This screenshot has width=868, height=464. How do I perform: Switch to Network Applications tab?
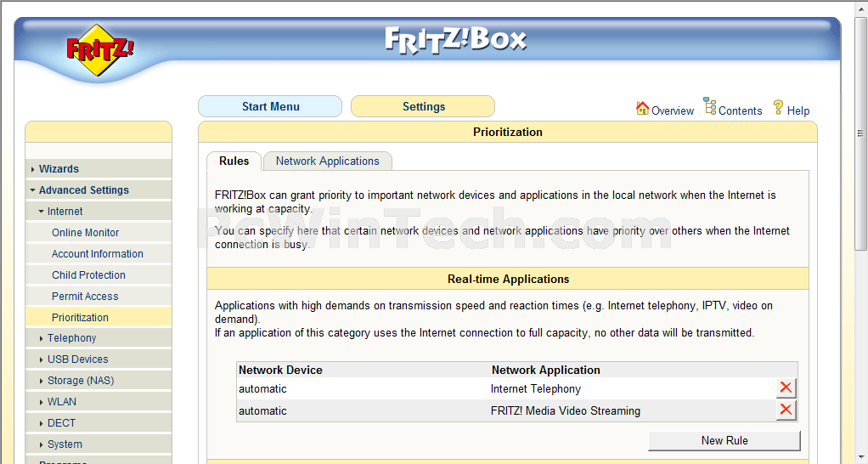point(328,161)
